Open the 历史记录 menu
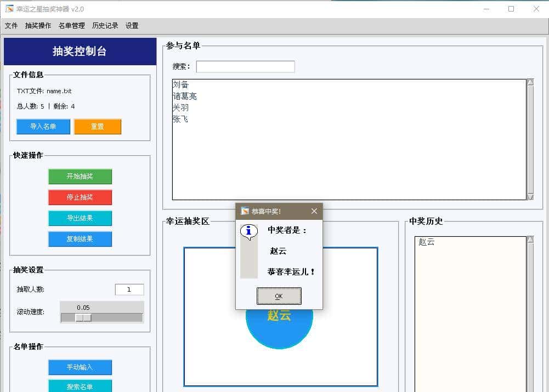549x392 pixels. pyautogui.click(x=105, y=25)
